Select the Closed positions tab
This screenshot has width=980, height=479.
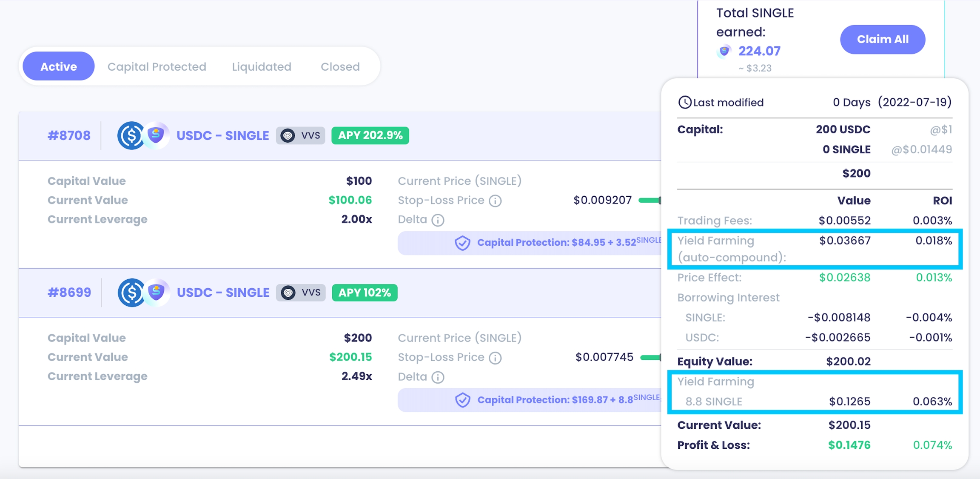point(340,66)
